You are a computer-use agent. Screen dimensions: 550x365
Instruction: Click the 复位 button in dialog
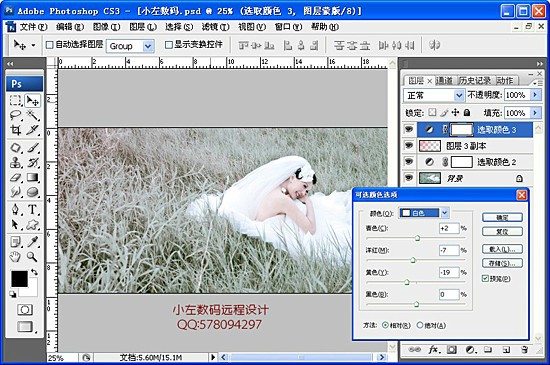click(x=502, y=232)
